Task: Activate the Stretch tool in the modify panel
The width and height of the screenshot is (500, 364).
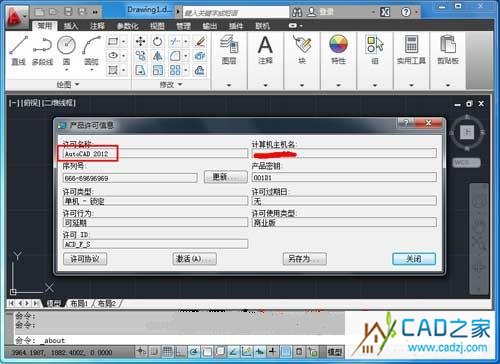Action: click(140, 70)
